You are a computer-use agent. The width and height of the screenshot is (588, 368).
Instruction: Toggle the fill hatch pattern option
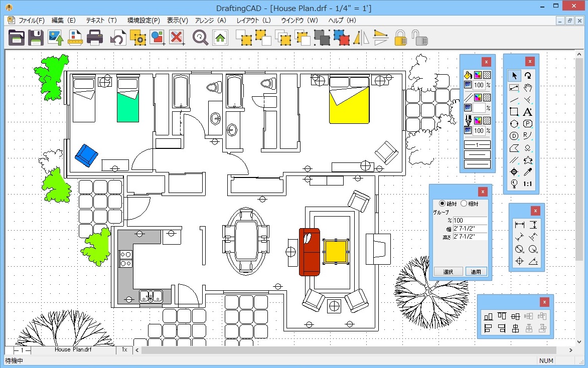(x=487, y=75)
